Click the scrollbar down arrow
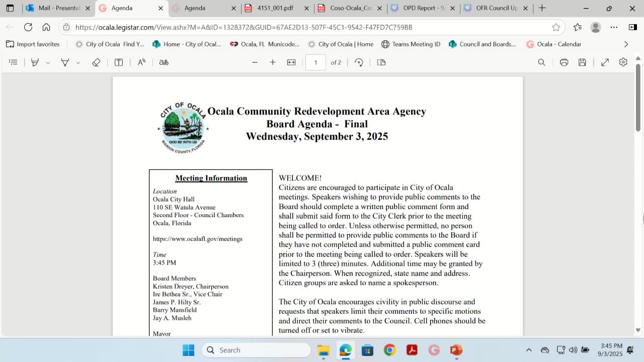The height and width of the screenshot is (362, 644). 638,330
